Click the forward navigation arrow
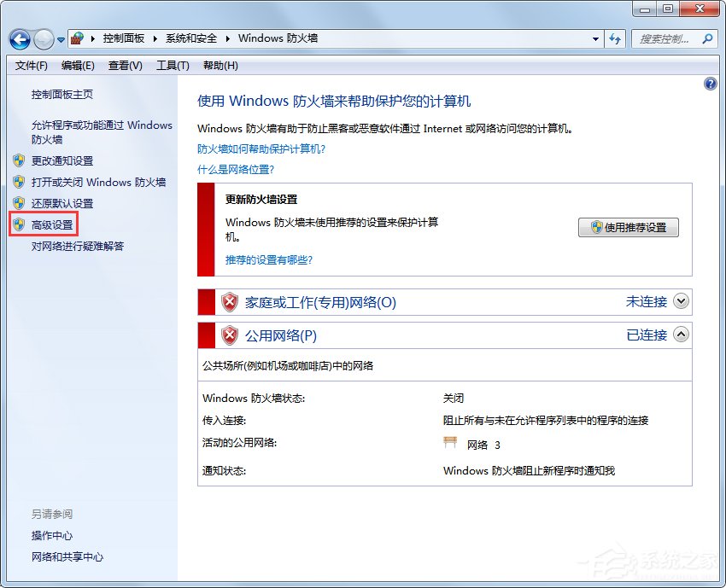 click(x=42, y=38)
